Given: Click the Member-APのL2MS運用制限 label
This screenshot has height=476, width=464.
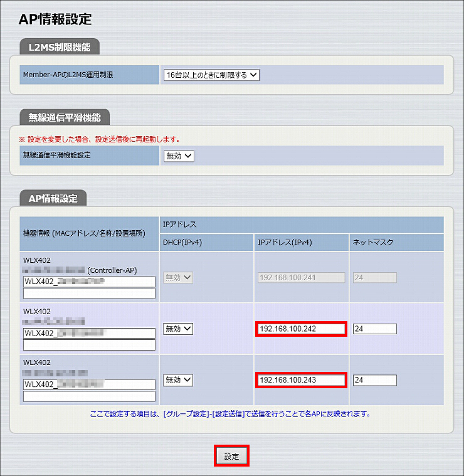Looking at the screenshot, I should click(68, 75).
